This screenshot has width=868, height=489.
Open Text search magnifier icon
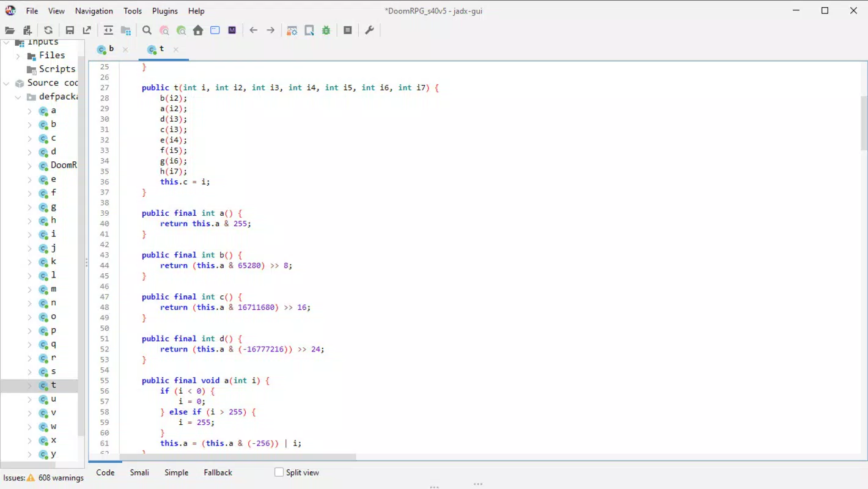147,30
